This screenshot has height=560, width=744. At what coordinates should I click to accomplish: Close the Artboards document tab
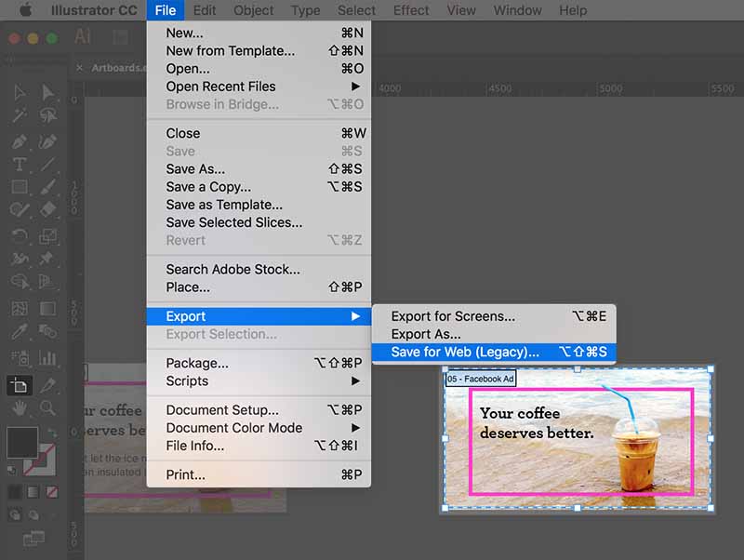pos(80,68)
